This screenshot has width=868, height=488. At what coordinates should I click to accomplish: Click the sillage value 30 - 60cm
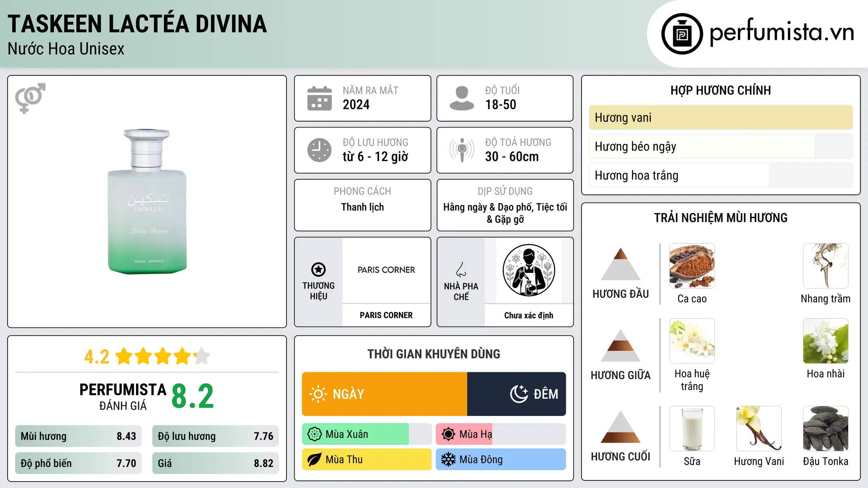[512, 157]
